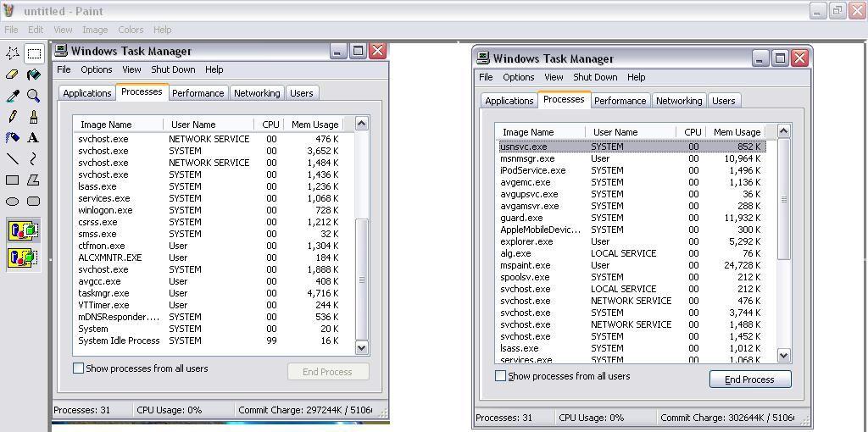
Task: Tick 'Show processes from all users' in right Task Manager
Action: [x=500, y=376]
